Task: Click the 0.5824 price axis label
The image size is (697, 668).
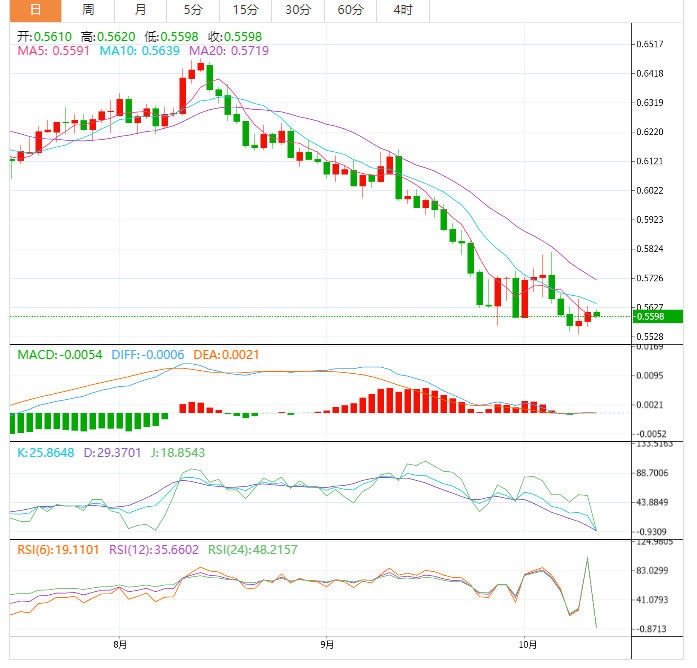Action: pyautogui.click(x=650, y=248)
